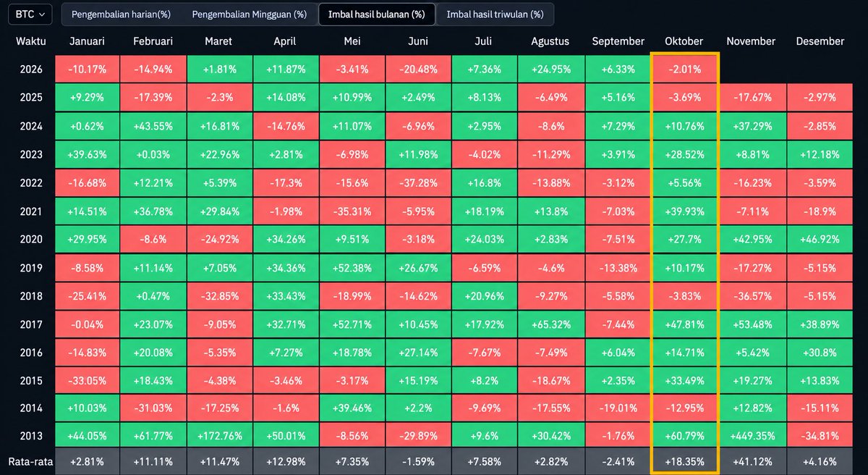Screen dimensions: 868x475
Task: Click the -17.67% November 2025 cell
Action: (x=751, y=98)
